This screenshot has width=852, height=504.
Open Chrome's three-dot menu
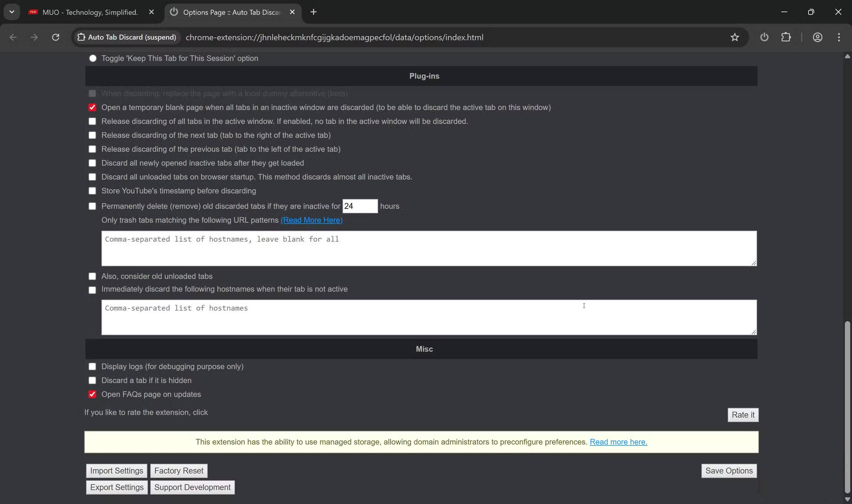point(839,37)
